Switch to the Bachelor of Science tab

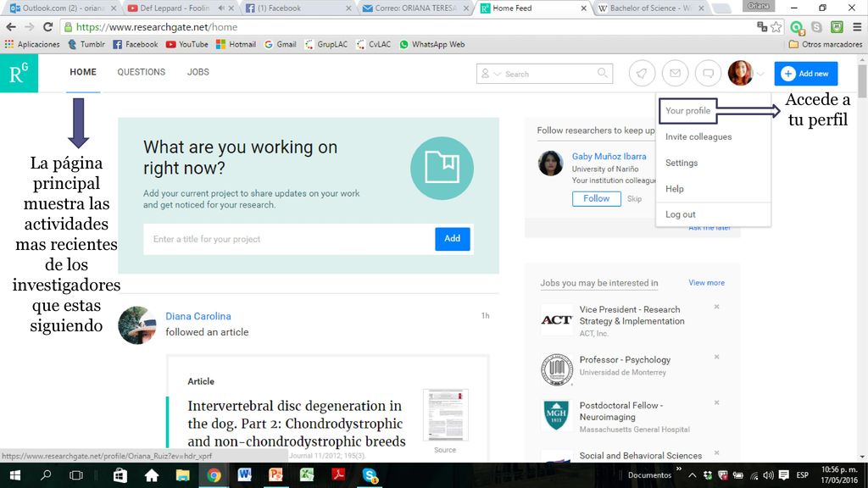click(650, 8)
